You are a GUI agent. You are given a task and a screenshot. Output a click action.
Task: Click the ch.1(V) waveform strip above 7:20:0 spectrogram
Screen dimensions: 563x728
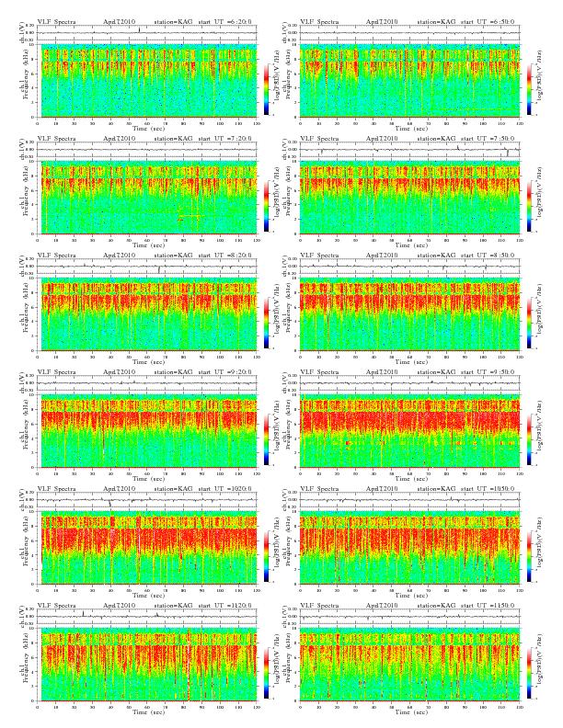tap(147, 150)
